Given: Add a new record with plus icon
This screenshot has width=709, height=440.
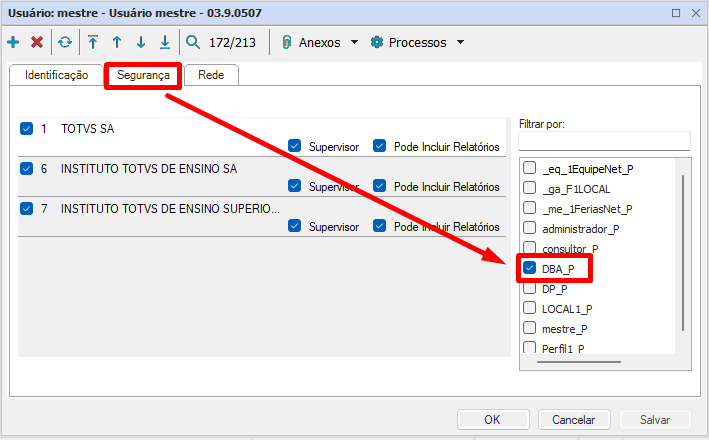Looking at the screenshot, I should pyautogui.click(x=13, y=42).
